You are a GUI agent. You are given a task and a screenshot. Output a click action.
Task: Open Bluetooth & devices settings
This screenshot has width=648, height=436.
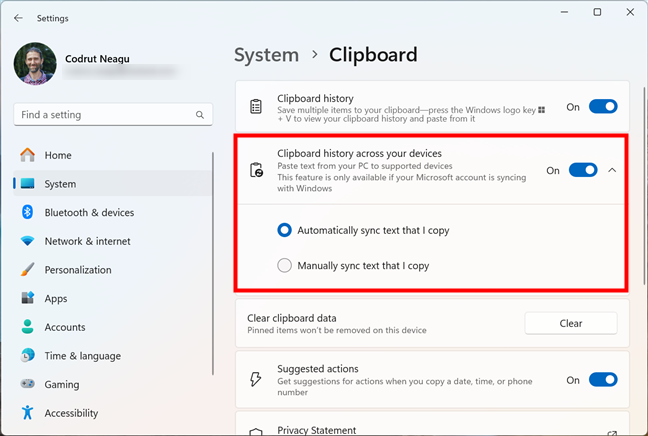click(x=113, y=212)
